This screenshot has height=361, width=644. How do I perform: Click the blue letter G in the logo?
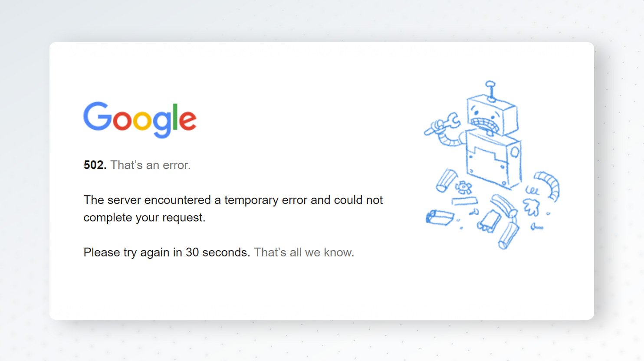click(98, 116)
